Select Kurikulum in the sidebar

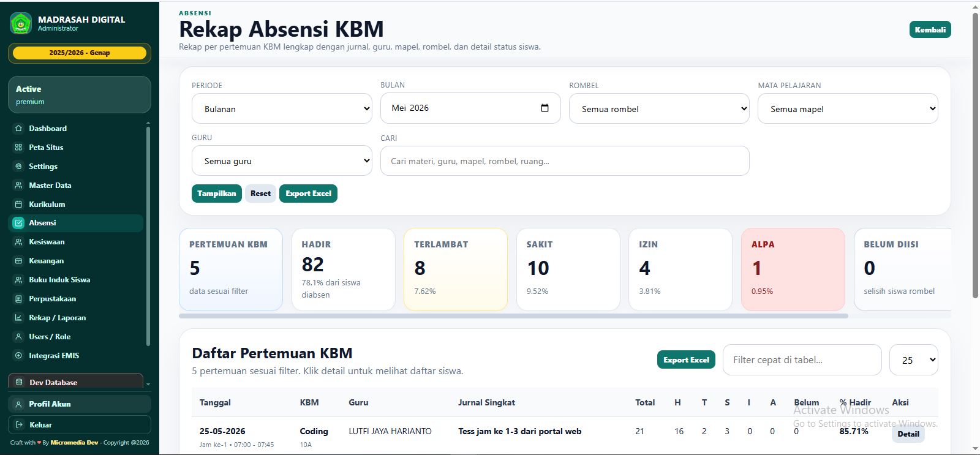point(76,205)
